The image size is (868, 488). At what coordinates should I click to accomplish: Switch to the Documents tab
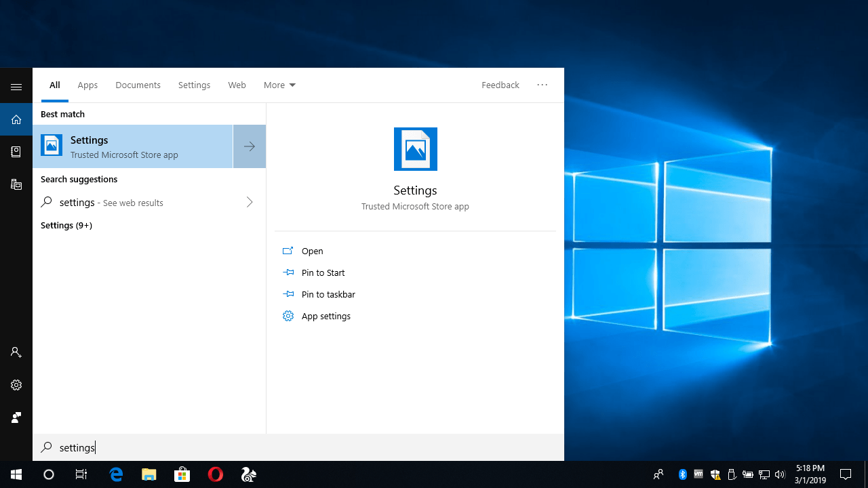point(138,85)
